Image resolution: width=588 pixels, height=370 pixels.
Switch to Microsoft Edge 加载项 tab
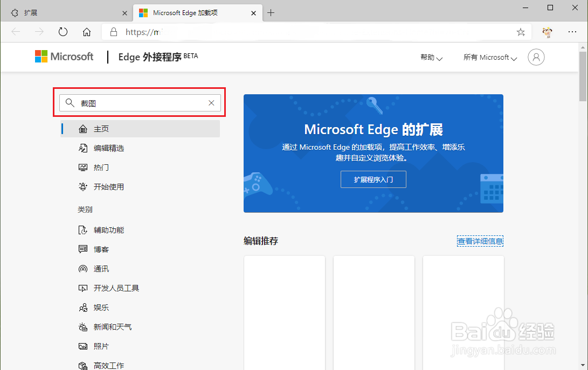(x=197, y=13)
